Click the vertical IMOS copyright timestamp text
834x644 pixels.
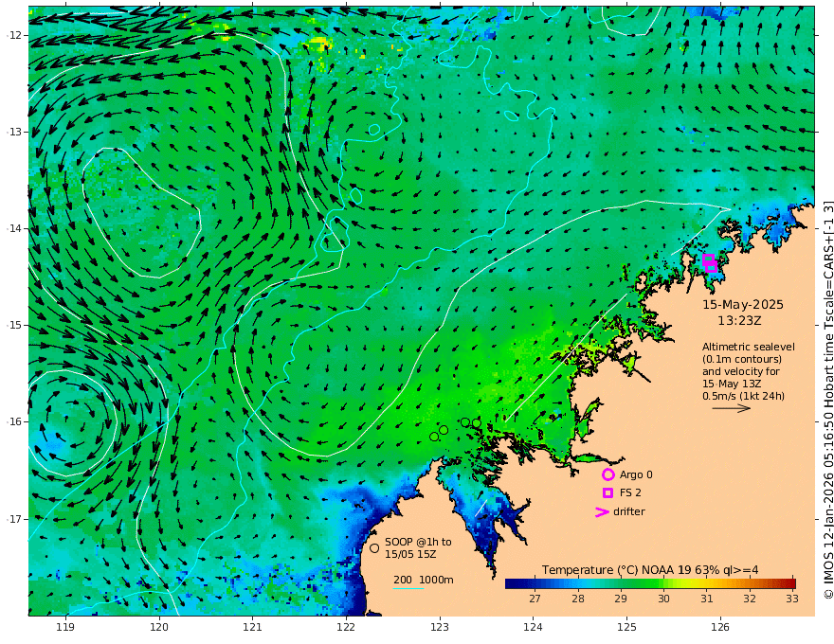coord(828,399)
